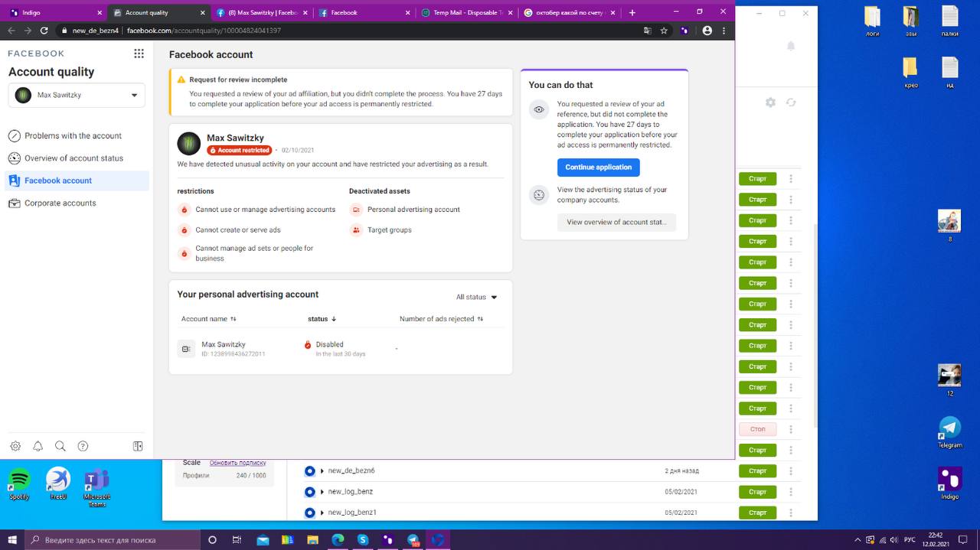Collapse the Account quality sidebar panel

(x=138, y=446)
